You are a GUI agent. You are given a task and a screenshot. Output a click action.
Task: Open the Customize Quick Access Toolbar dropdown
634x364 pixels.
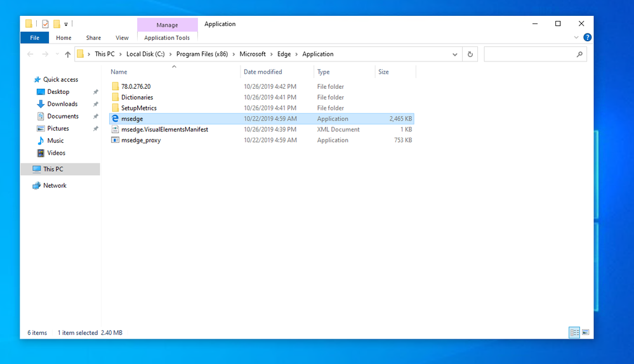pos(66,24)
